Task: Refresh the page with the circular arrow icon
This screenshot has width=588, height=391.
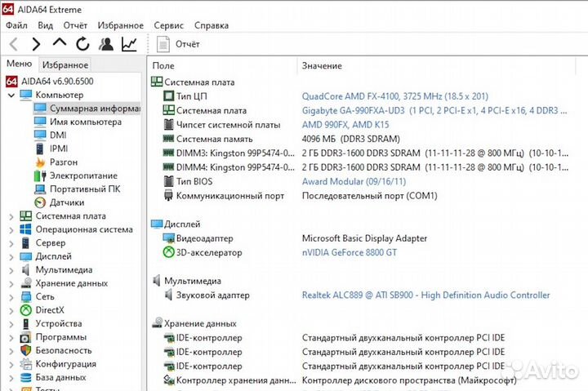Action: (82, 44)
